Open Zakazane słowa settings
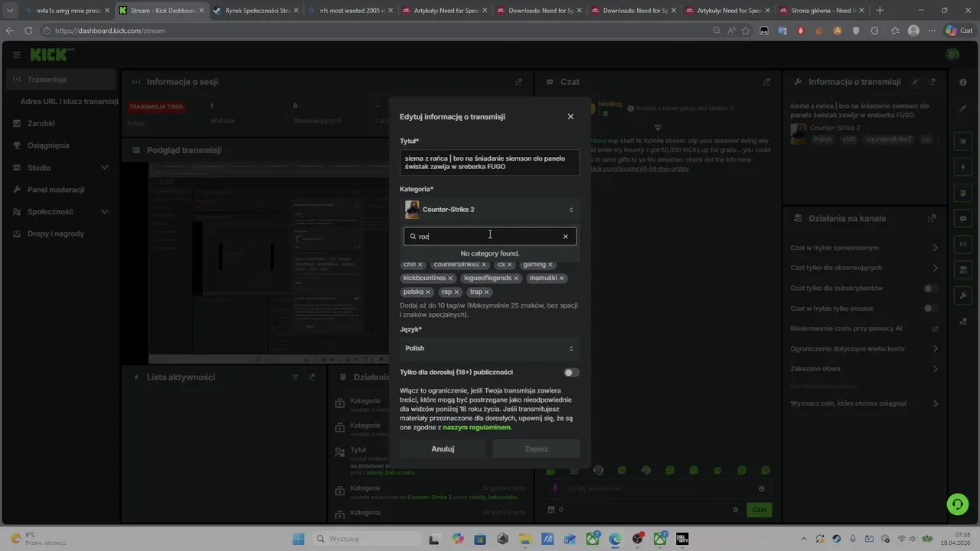This screenshot has width=980, height=551. coord(864,369)
